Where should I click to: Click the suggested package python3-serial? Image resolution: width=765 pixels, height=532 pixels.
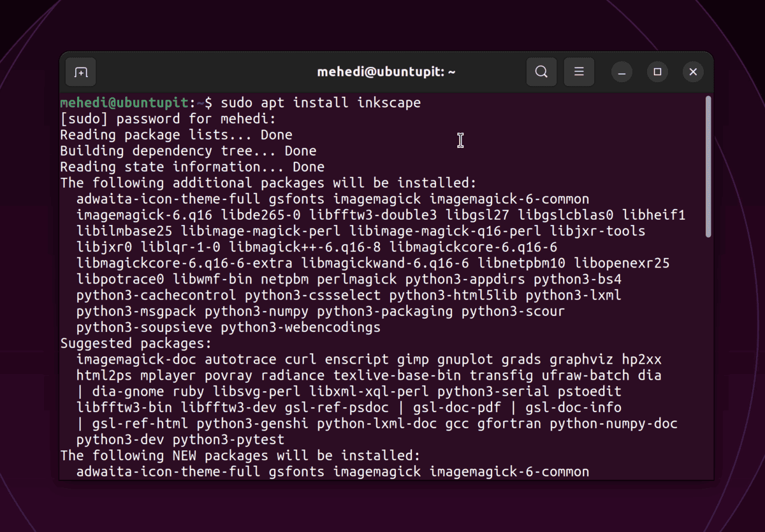pyautogui.click(x=493, y=391)
